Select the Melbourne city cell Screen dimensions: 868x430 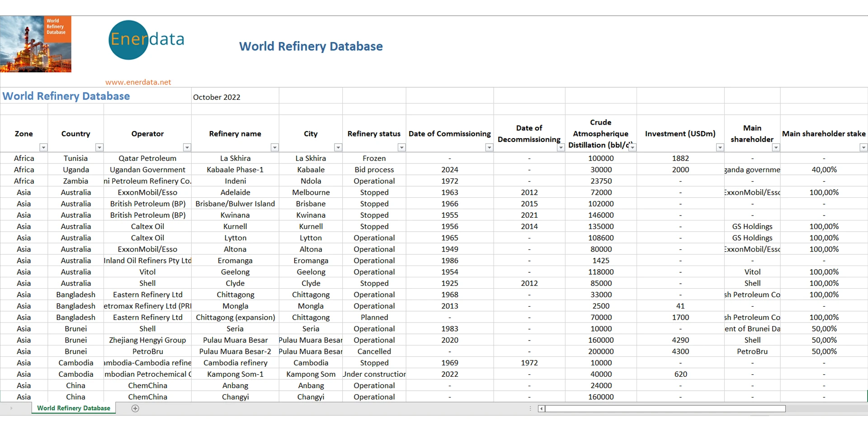(311, 192)
